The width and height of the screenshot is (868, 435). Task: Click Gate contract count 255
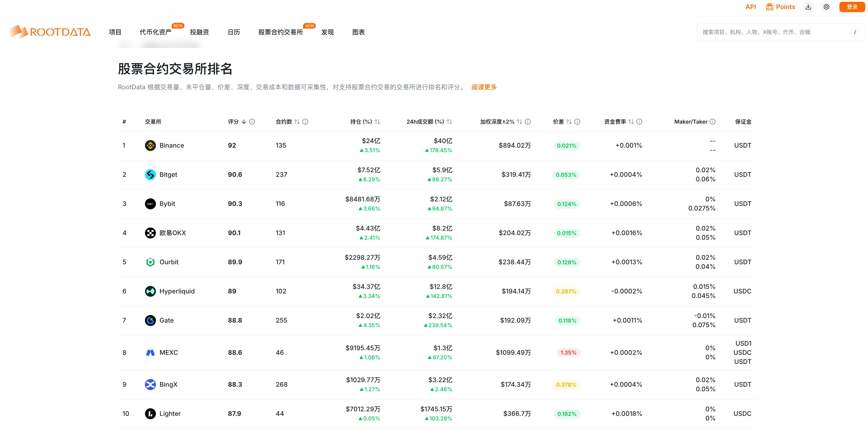[x=281, y=320]
